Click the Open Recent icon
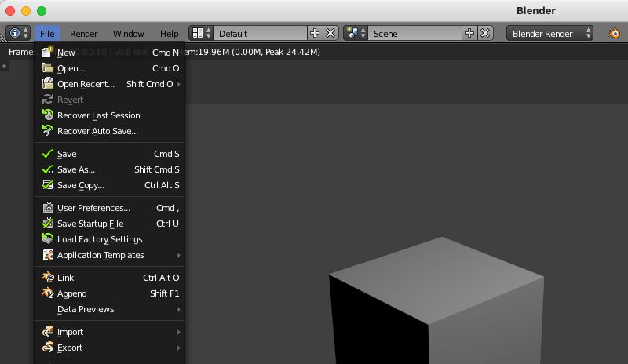The image size is (628, 364). point(48,84)
